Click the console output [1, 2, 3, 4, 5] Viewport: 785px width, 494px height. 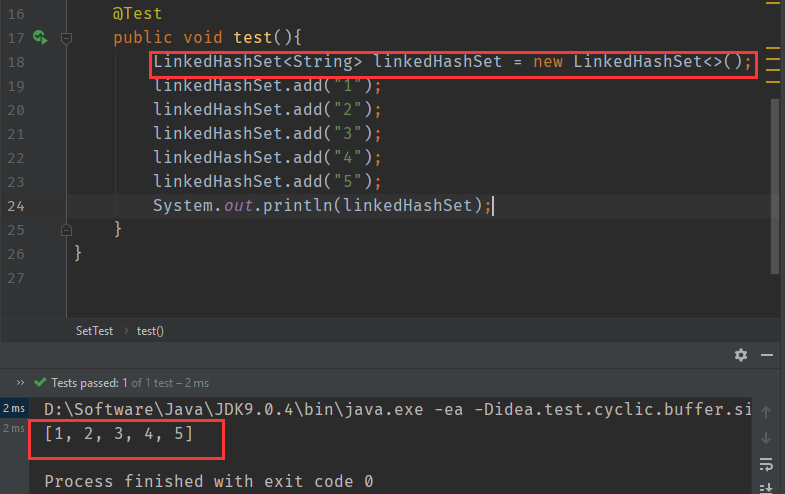click(119, 433)
